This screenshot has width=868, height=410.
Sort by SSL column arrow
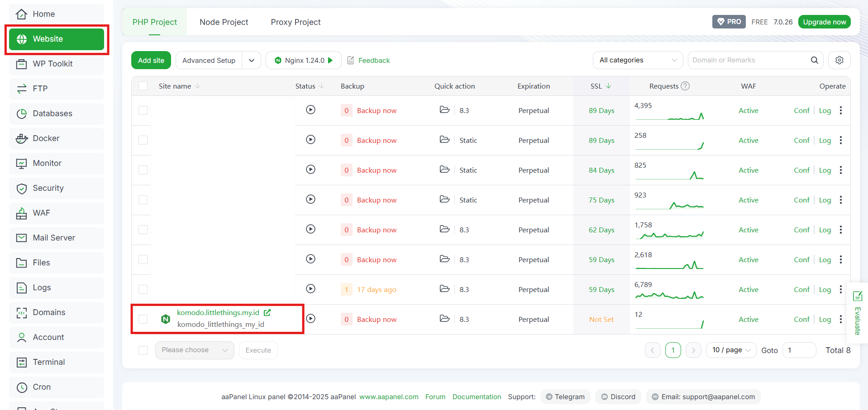608,86
